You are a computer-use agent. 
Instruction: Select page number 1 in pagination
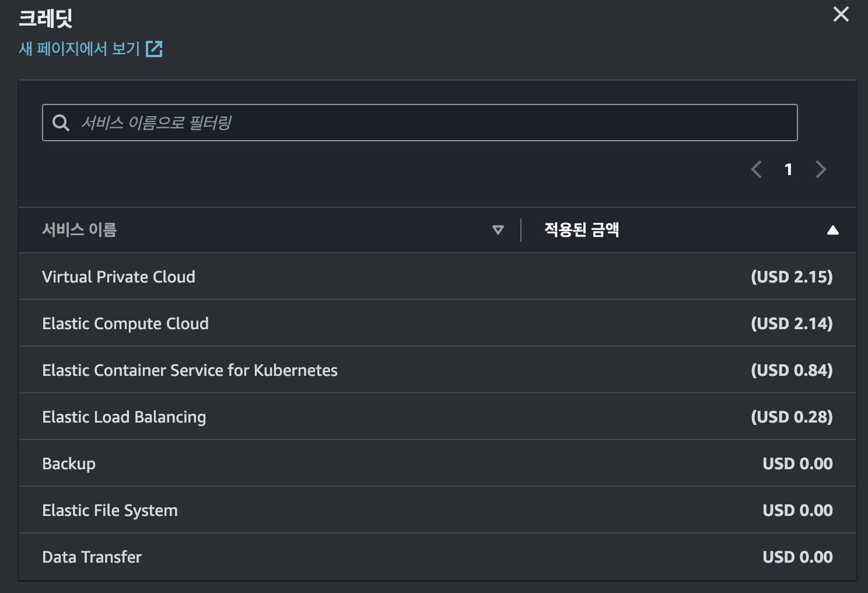(789, 169)
